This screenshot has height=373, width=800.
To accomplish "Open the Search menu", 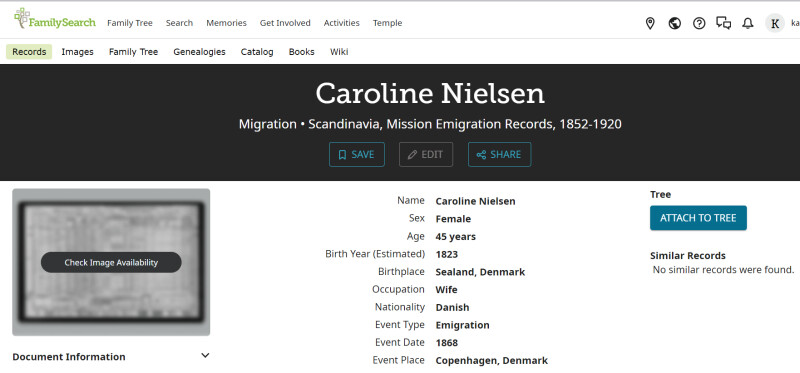I will [179, 23].
